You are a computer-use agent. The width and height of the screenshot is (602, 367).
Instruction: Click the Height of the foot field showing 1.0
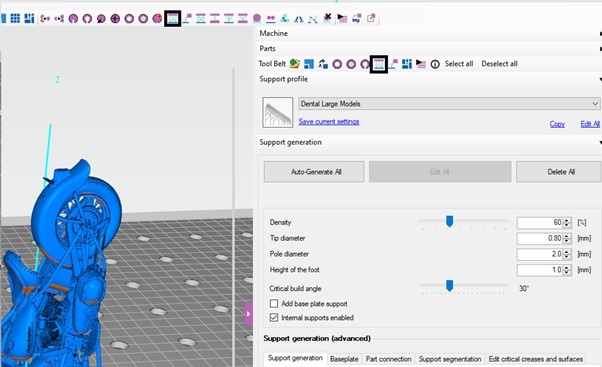pyautogui.click(x=540, y=270)
